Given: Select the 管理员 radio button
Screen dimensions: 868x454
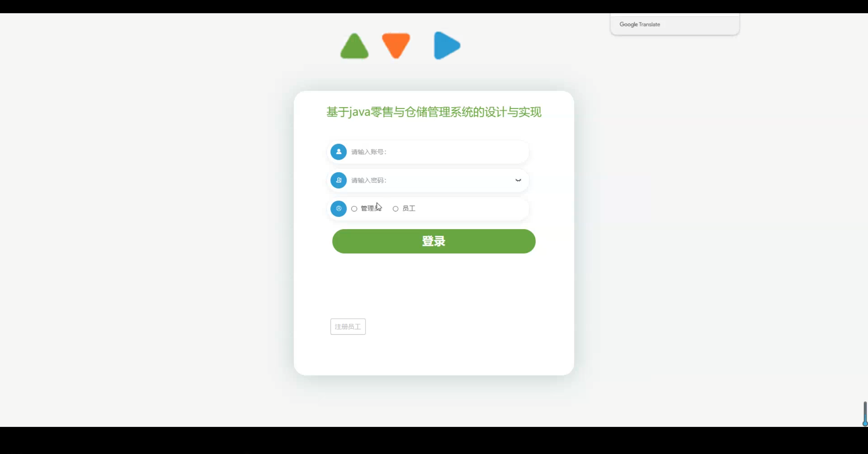Looking at the screenshot, I should coord(354,209).
